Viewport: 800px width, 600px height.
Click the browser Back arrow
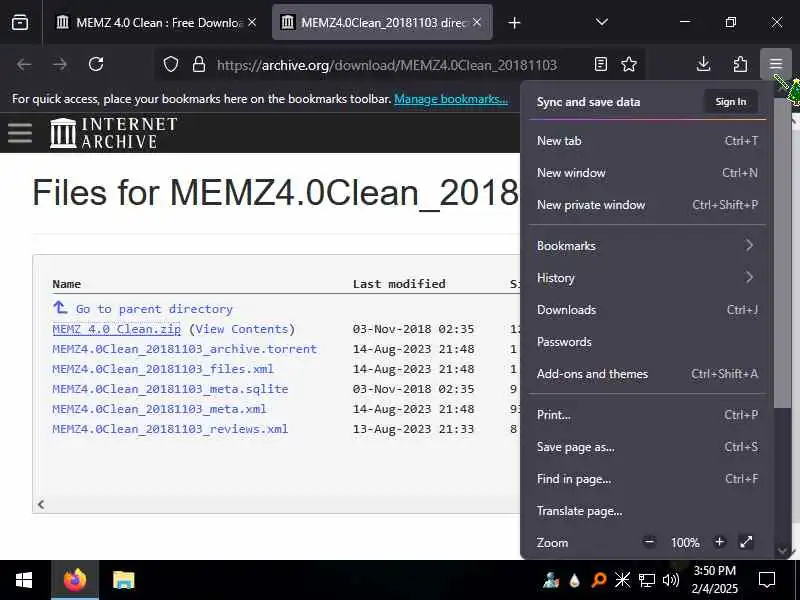pos(24,64)
